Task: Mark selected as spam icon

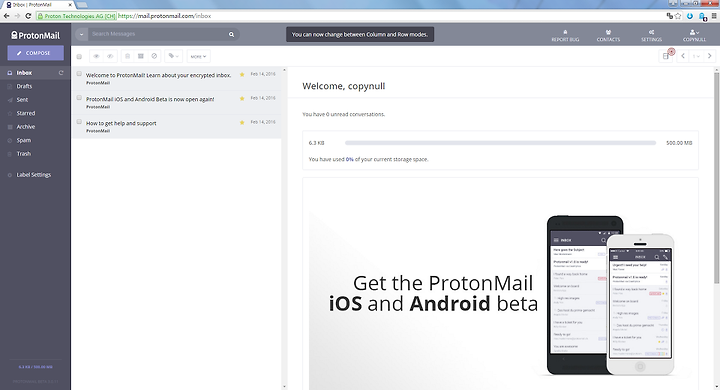Action: pyautogui.click(x=154, y=56)
